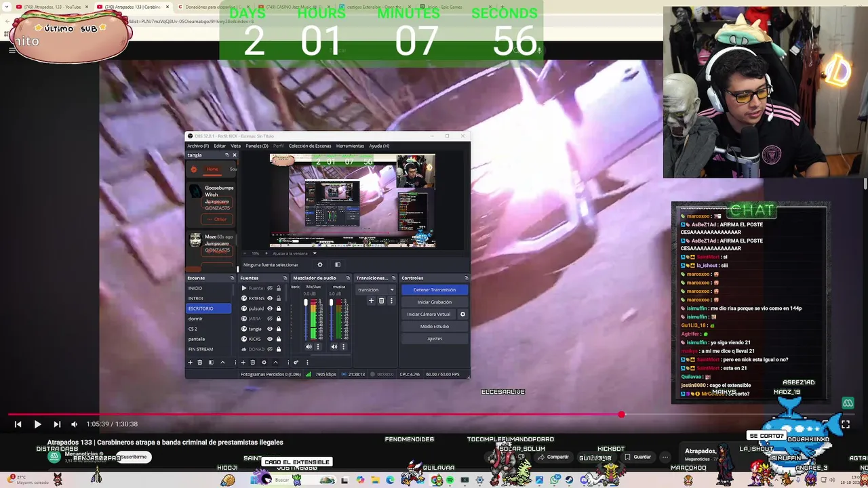Open Archivo menu in OBS

198,146
